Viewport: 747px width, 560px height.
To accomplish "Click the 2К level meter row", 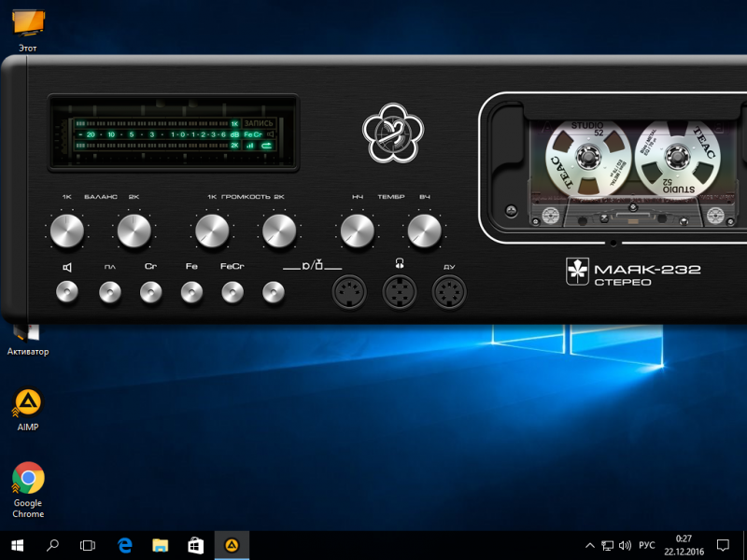I will [x=157, y=146].
